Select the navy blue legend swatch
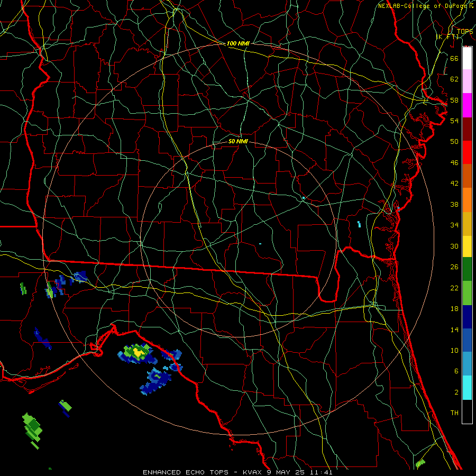 pos(467,317)
